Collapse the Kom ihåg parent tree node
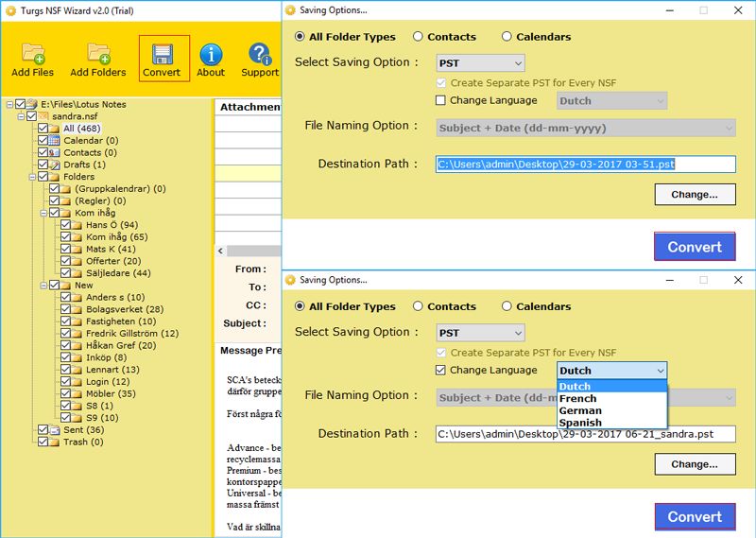The height and width of the screenshot is (538, 756). click(x=43, y=214)
